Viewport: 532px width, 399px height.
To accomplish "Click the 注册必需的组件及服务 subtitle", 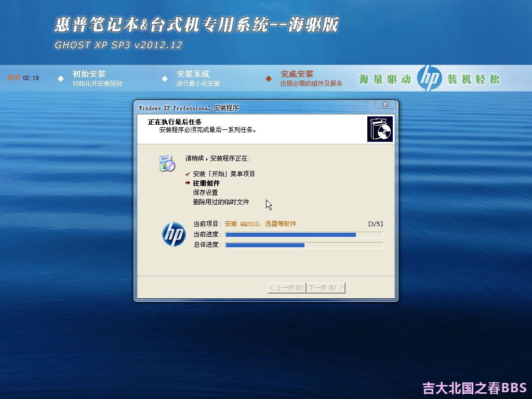I will [x=311, y=84].
